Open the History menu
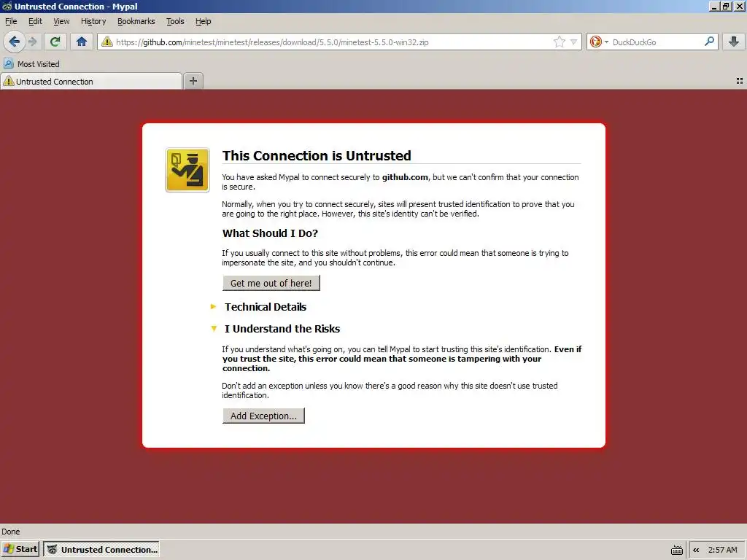This screenshot has width=747, height=560. 93,21
